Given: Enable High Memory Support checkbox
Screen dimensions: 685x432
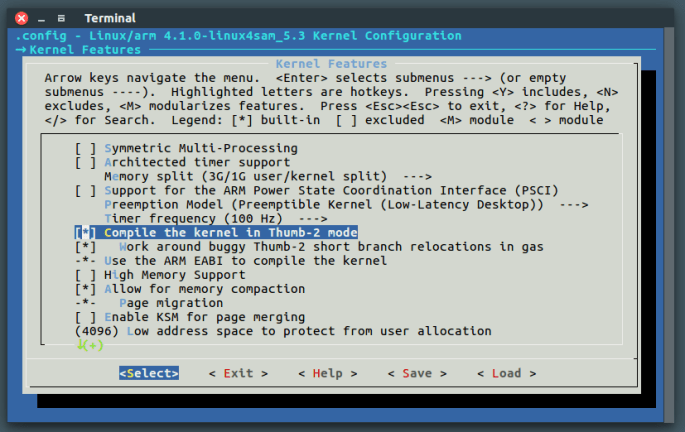Looking at the screenshot, I should [x=86, y=274].
